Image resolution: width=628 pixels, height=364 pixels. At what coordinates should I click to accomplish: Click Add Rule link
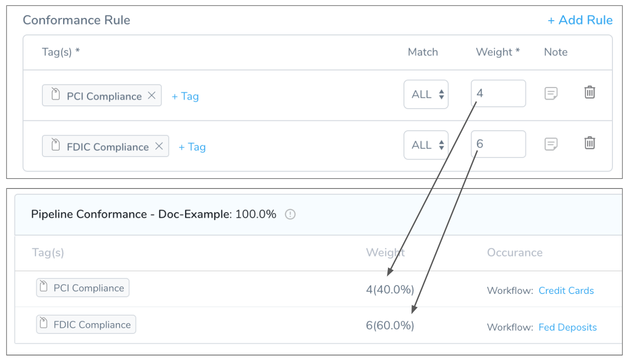[x=580, y=20]
